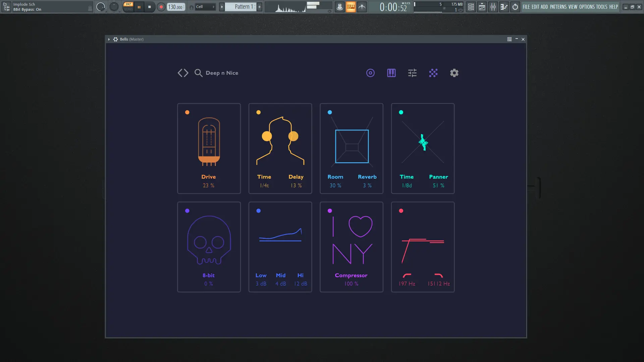Image resolution: width=644 pixels, height=362 pixels.
Task: Open the circular target view icon
Action: click(370, 73)
